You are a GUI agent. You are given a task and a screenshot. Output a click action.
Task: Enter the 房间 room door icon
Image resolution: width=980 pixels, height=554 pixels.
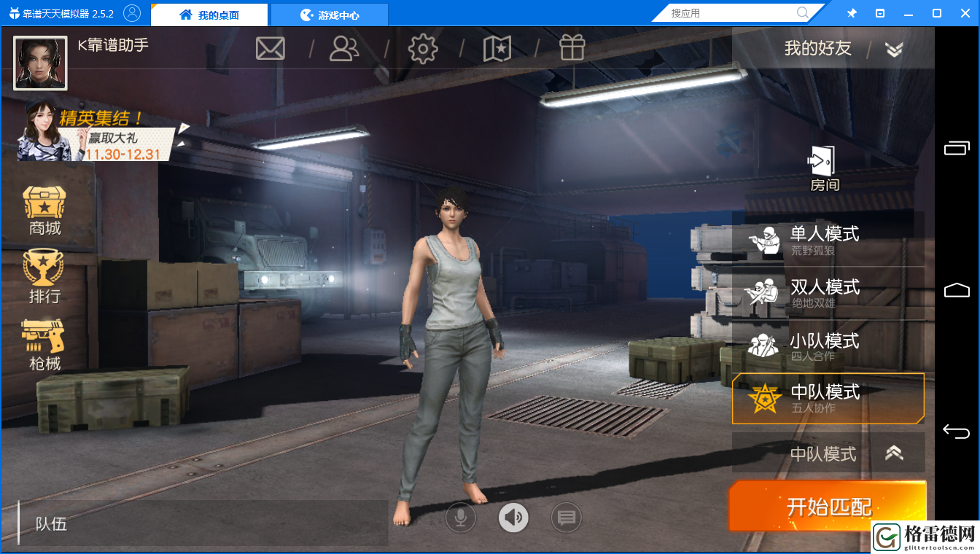click(x=825, y=169)
